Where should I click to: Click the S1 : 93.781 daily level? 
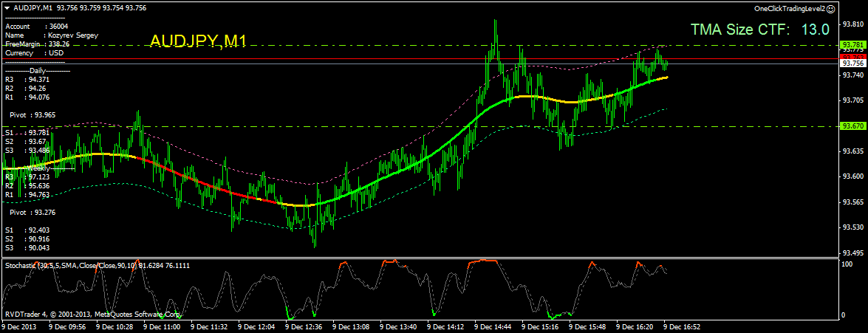[x=27, y=133]
